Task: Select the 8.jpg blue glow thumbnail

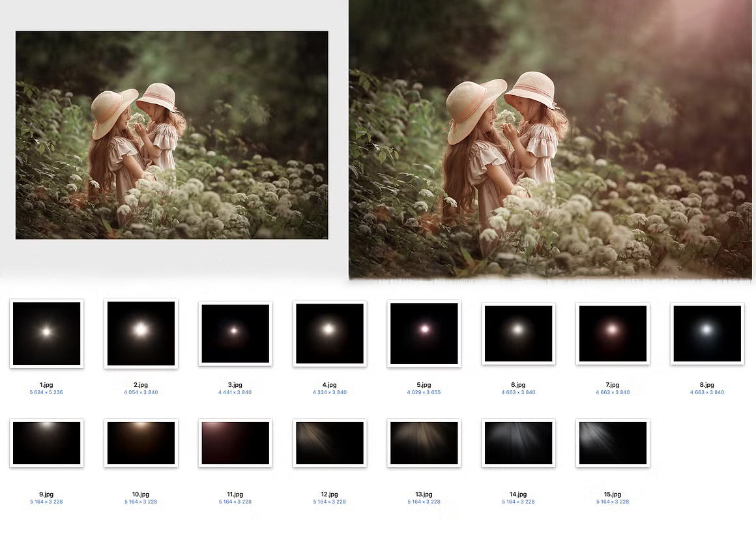Action: [x=707, y=334]
